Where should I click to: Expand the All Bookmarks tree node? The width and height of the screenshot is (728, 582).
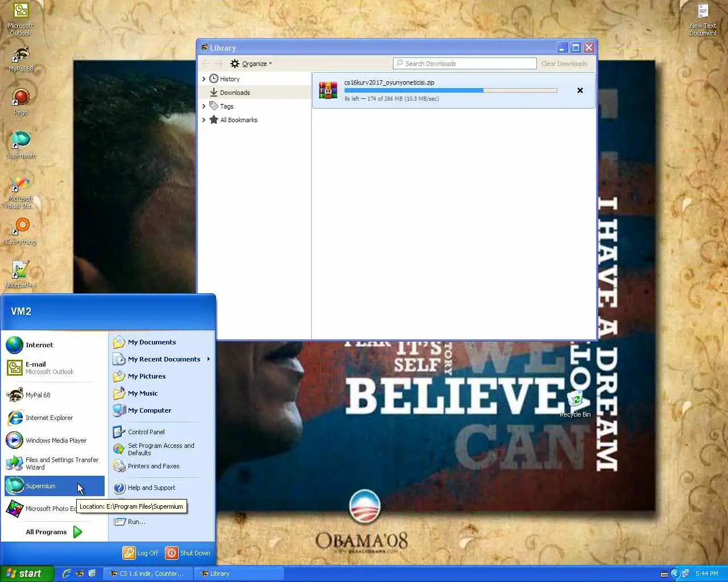204,120
